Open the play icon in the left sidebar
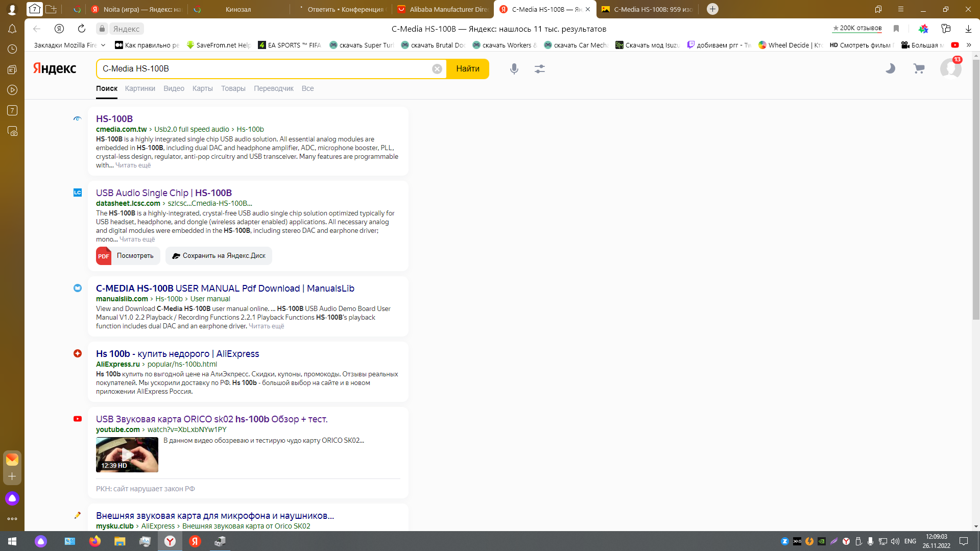Image resolution: width=980 pixels, height=551 pixels. [x=12, y=90]
